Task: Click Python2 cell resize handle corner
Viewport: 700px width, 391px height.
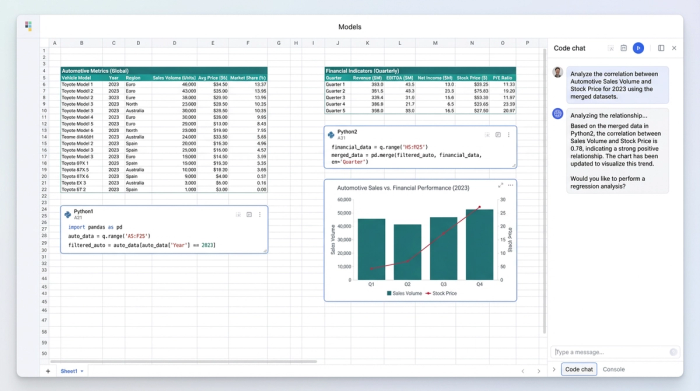Action: 514,166
